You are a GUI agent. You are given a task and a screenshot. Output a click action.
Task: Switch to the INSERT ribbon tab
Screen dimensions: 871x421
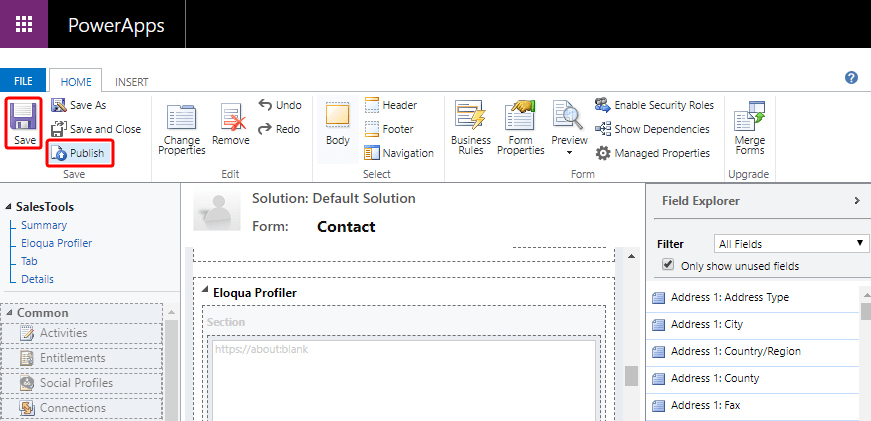pyautogui.click(x=132, y=82)
